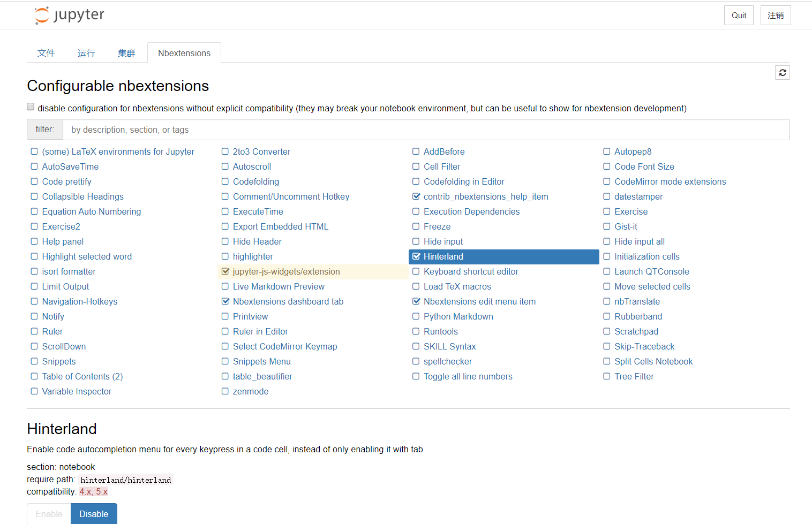Select Codefolding extension
The height and width of the screenshot is (524, 812).
click(x=255, y=182)
